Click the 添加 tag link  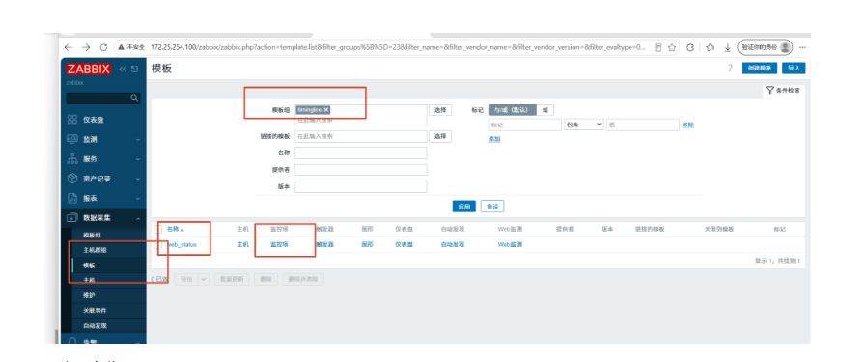click(x=494, y=139)
